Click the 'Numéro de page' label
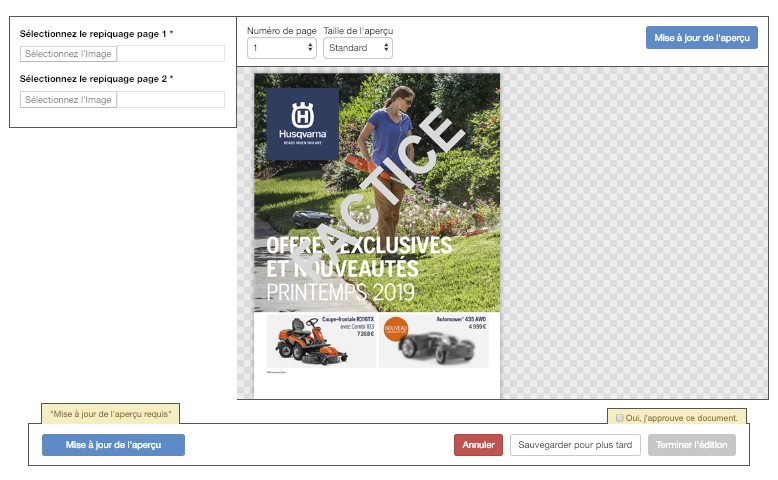Screen dimensions: 778x480 [x=282, y=31]
